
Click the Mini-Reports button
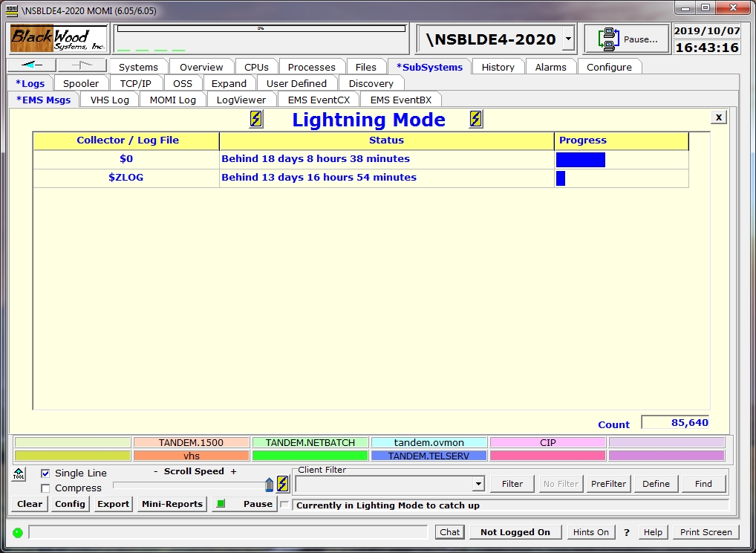[172, 504]
